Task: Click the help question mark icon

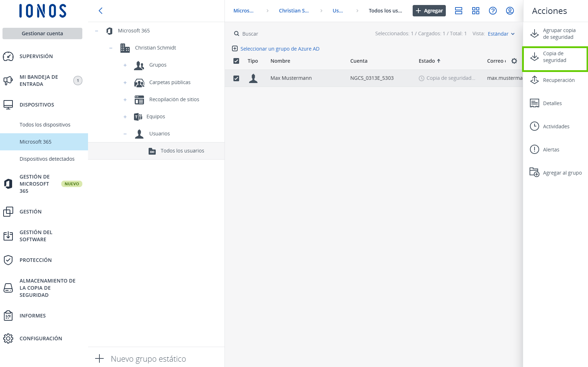Action: pyautogui.click(x=492, y=11)
